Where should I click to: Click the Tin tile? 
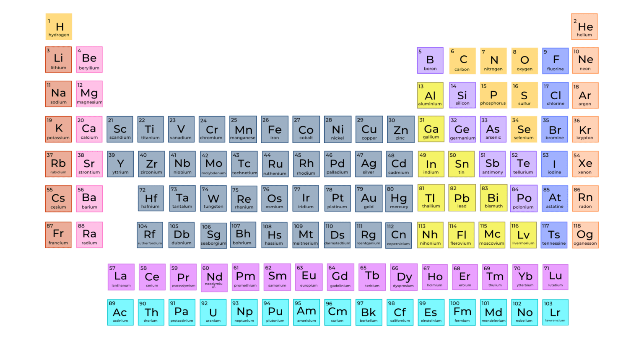[462, 164]
